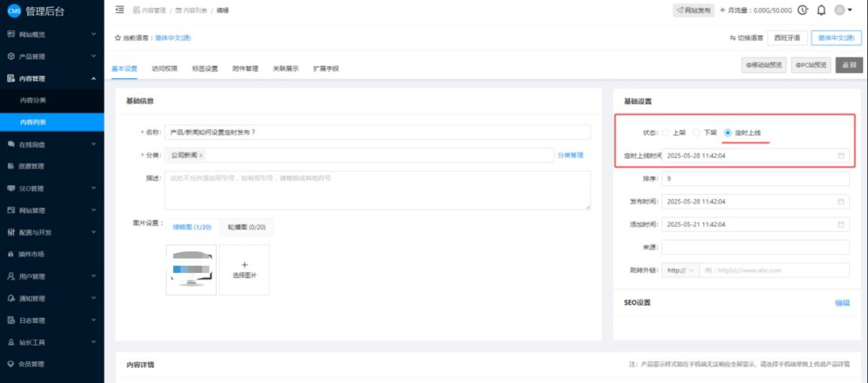Switch to the 访问权限 tab

pos(164,69)
